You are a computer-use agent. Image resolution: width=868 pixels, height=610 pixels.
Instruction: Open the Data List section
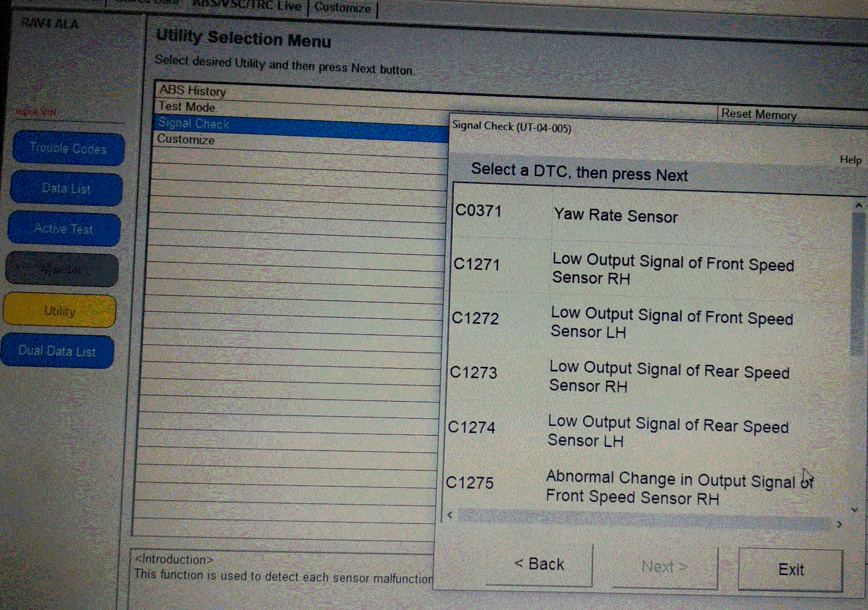tap(66, 189)
